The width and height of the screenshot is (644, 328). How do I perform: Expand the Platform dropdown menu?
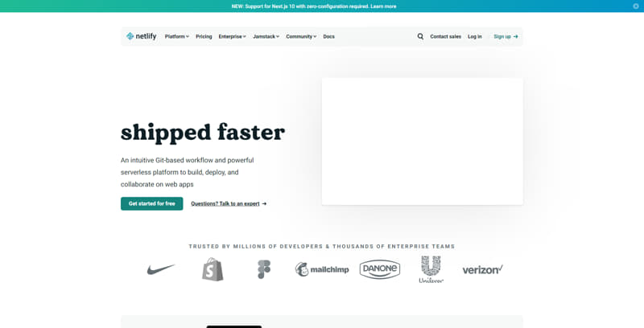point(176,36)
